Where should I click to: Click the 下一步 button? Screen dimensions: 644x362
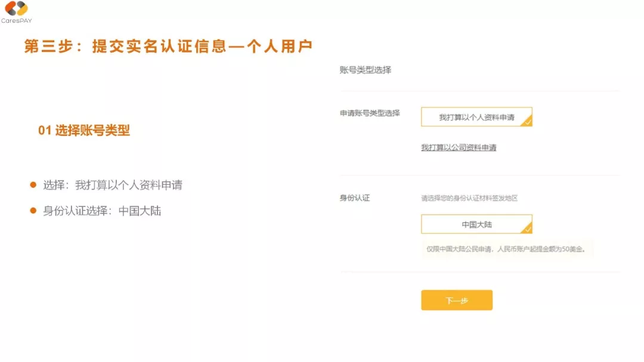(457, 300)
